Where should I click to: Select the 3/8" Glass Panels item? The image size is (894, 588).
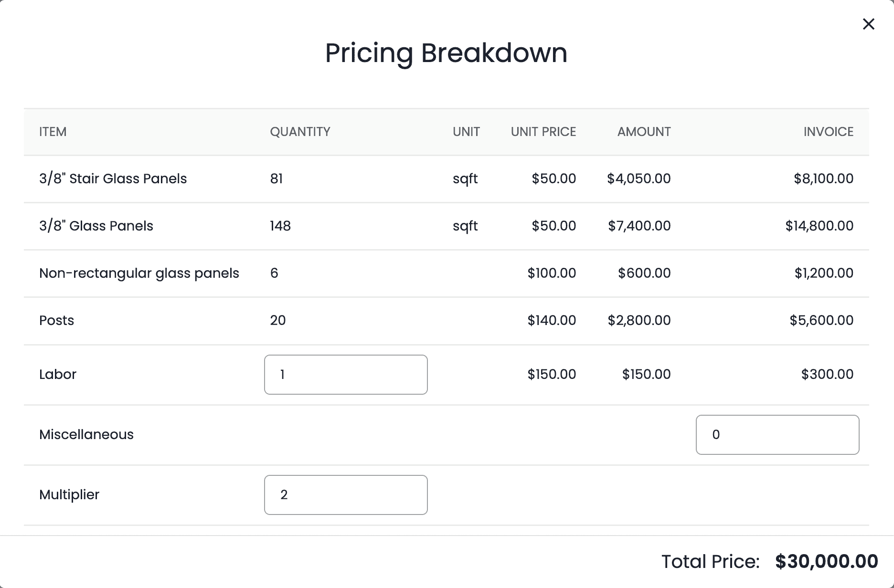(96, 226)
